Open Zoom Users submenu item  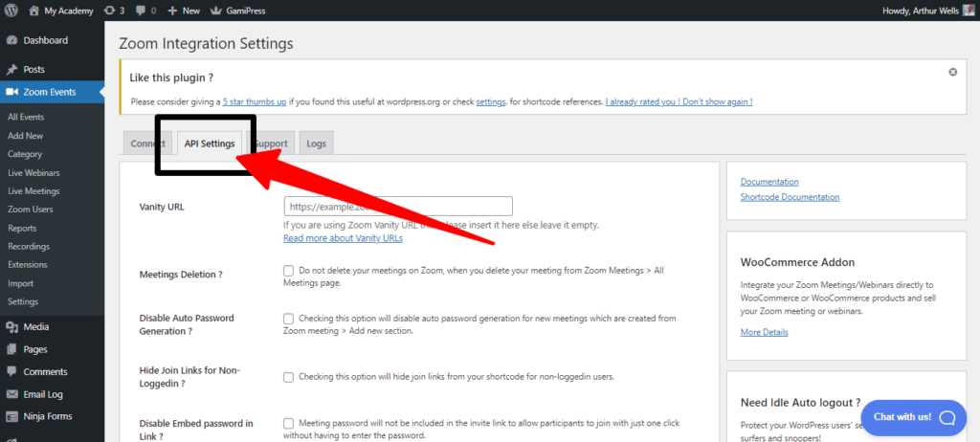(31, 210)
